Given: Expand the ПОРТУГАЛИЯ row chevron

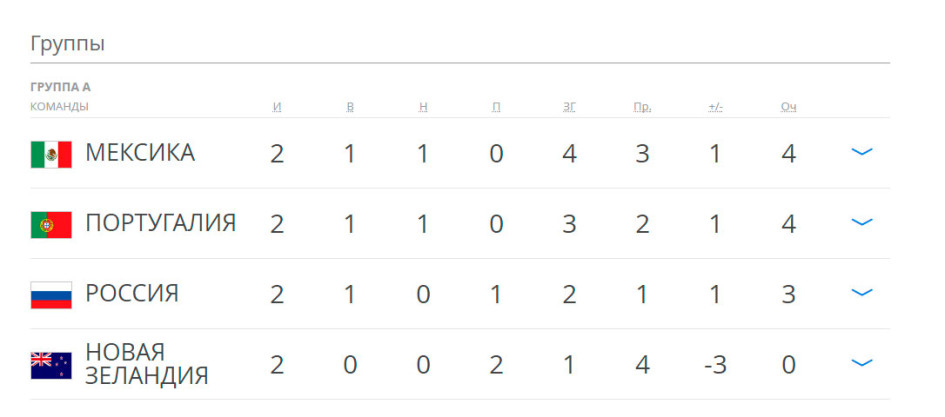Looking at the screenshot, I should (x=862, y=222).
